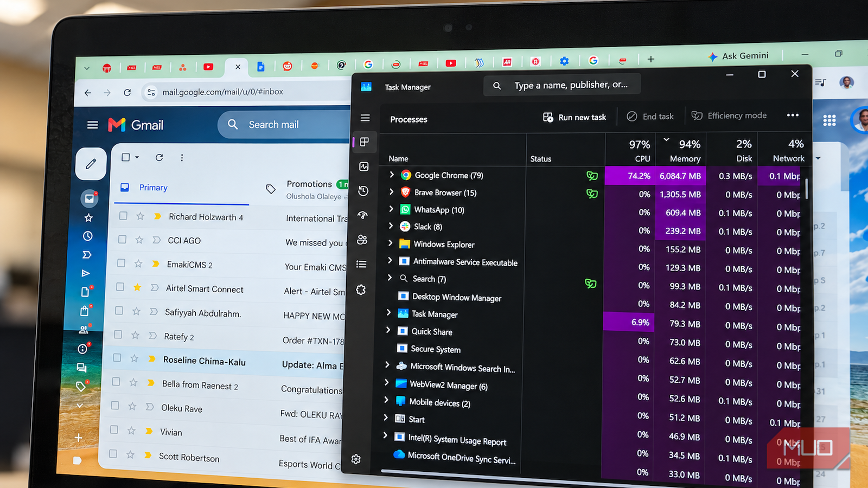Screen dimensions: 868x488
Task: Open Drafts from the Gmail sidebar
Action: [85, 292]
